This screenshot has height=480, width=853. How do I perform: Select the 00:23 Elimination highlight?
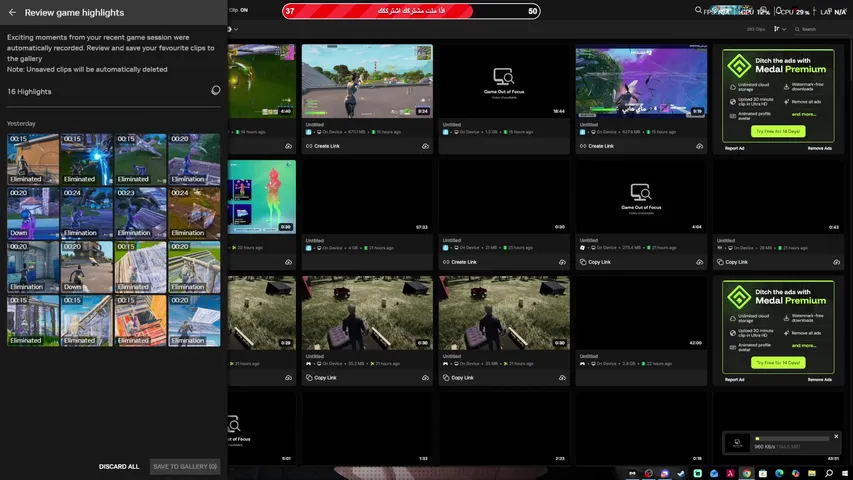[140, 213]
